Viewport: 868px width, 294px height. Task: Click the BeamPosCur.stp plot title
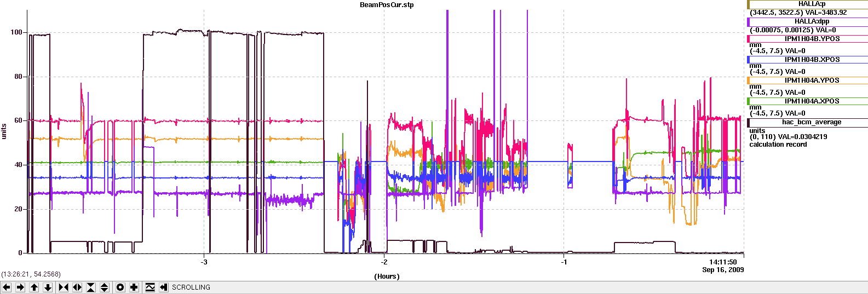(387, 5)
